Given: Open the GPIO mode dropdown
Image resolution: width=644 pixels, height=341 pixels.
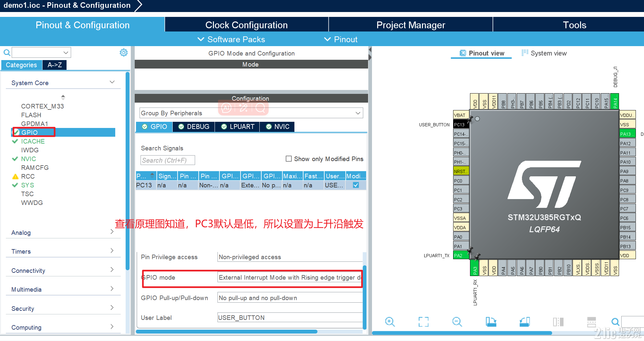Looking at the screenshot, I should tap(290, 277).
